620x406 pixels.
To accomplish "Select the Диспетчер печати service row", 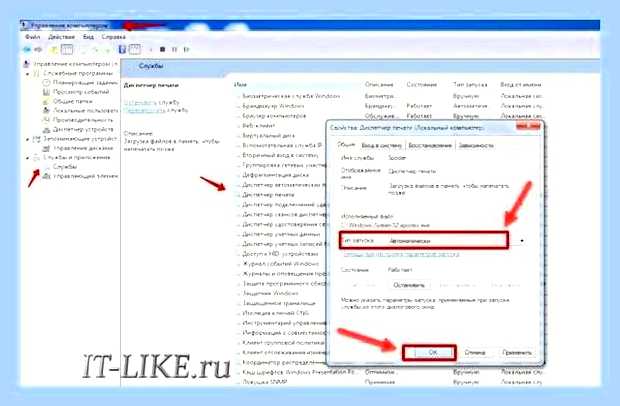I will click(268, 195).
